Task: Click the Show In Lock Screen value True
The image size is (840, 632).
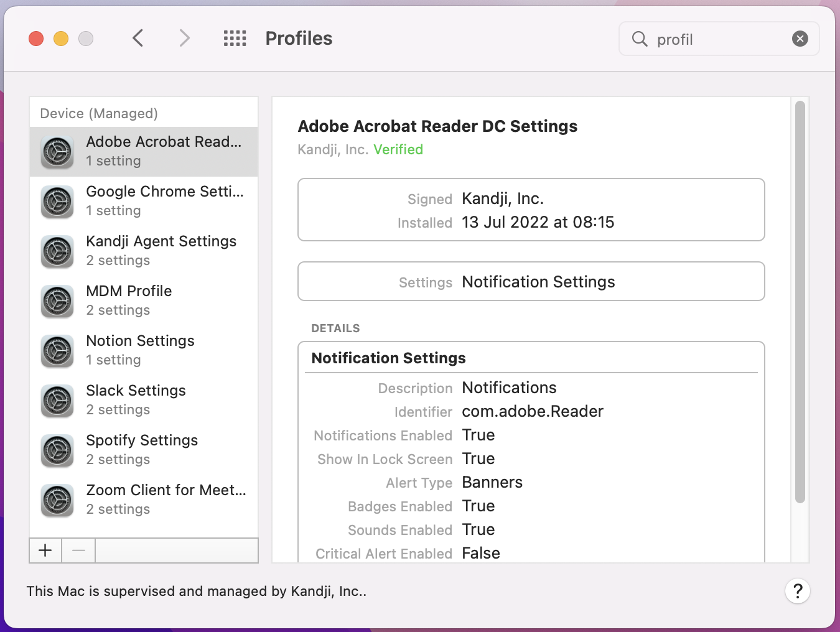Action: 478,458
